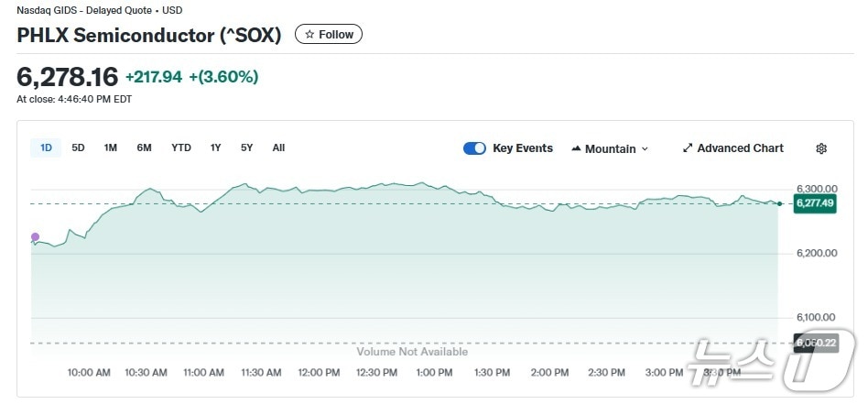Click the purple key event marker

coord(36,237)
